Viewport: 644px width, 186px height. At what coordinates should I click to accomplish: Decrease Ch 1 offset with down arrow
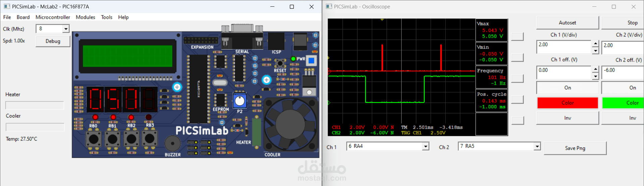click(x=595, y=76)
